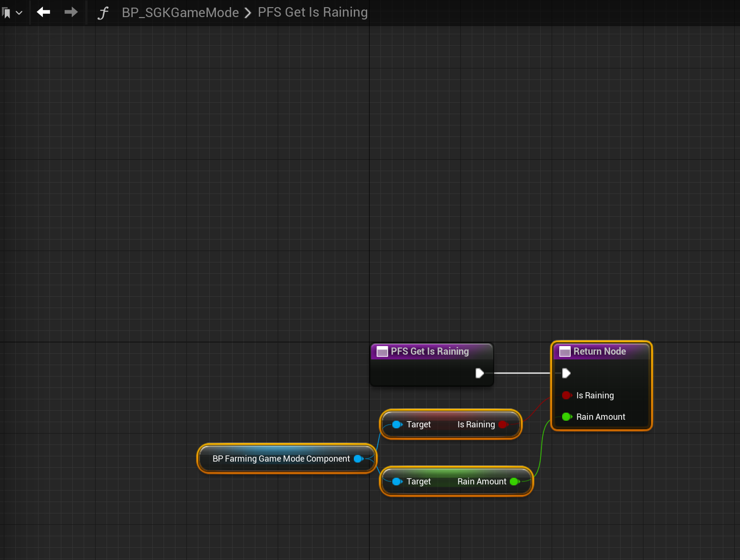Click the function icon in the breadcrumb

pos(103,13)
